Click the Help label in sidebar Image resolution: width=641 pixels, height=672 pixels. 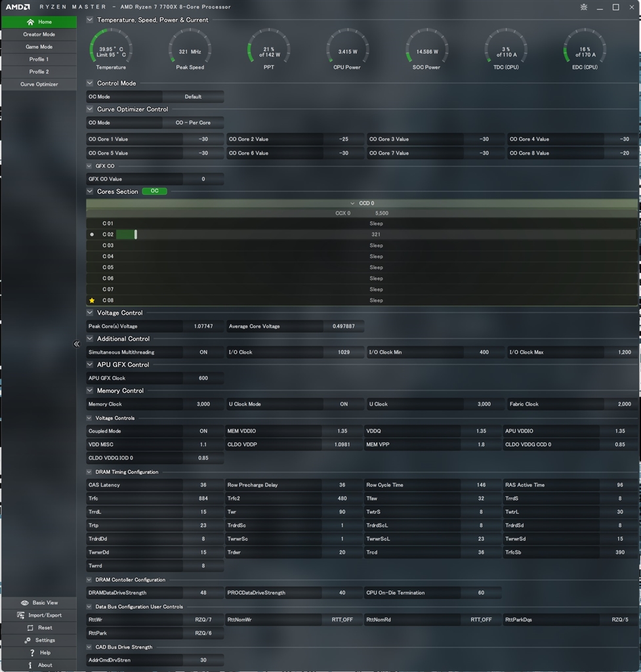click(45, 653)
